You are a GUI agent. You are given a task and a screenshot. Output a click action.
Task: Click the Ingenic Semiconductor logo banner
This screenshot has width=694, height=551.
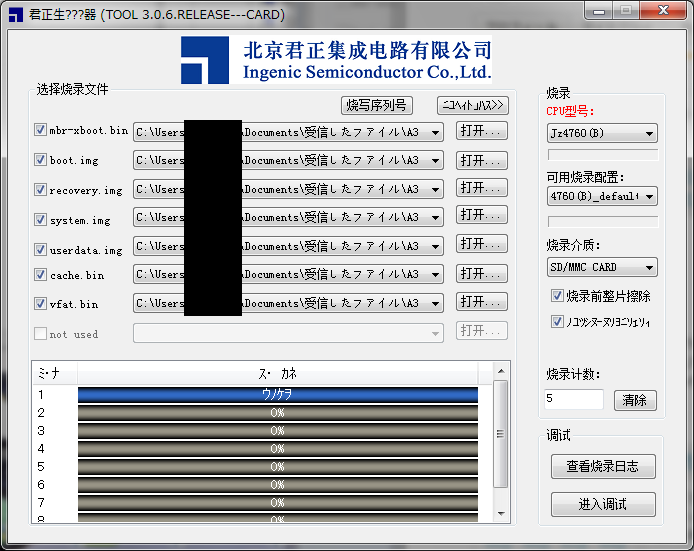tap(336, 60)
